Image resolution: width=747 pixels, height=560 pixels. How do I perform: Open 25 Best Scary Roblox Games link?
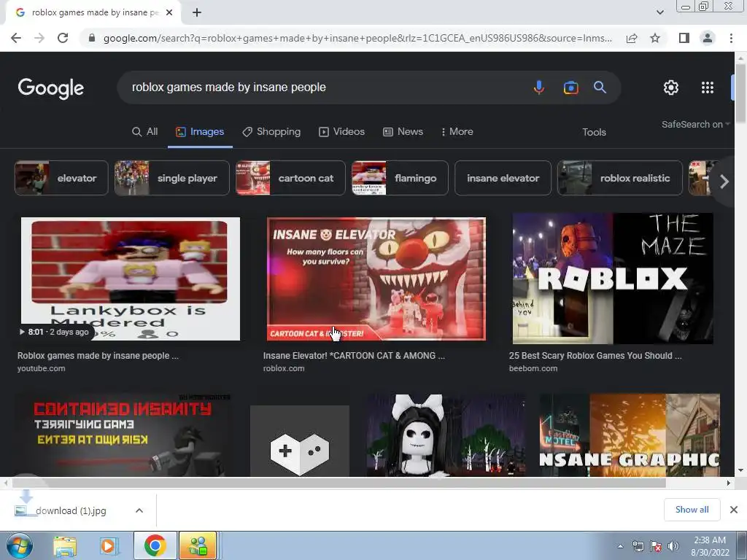(x=595, y=356)
